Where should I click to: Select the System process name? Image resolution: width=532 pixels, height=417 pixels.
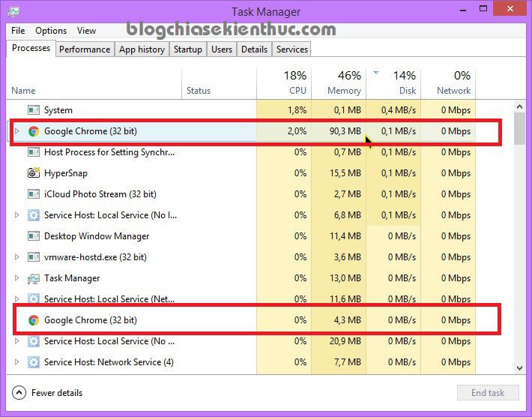pos(58,110)
